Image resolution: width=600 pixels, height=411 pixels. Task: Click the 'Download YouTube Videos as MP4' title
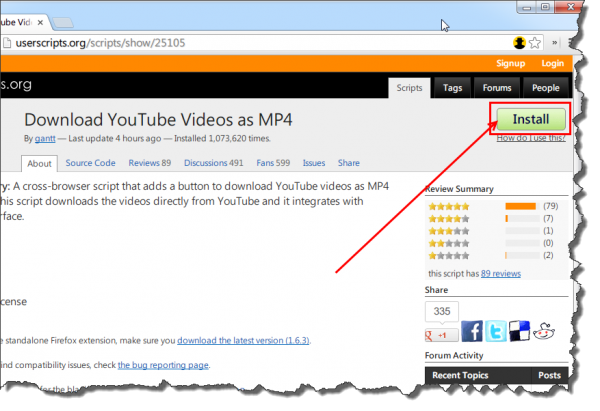158,120
